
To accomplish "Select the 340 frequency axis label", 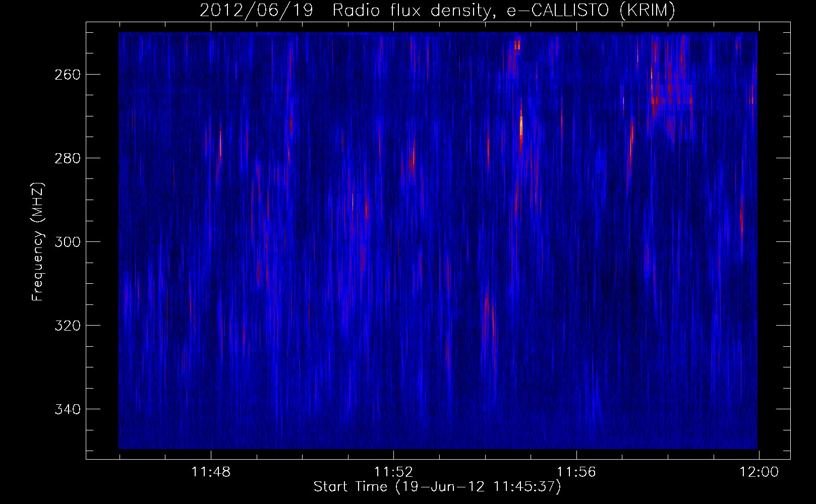I will click(67, 409).
